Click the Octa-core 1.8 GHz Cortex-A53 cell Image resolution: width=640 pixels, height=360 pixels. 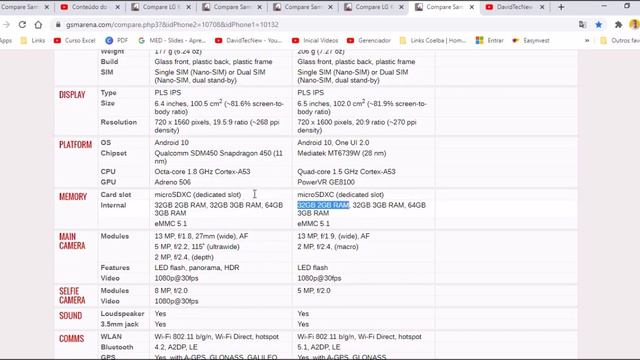click(202, 172)
